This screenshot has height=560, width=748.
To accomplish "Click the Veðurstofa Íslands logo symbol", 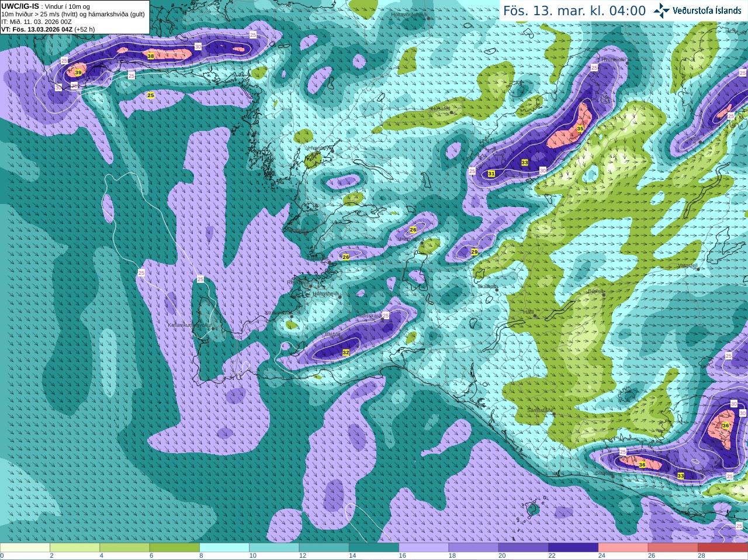I will (662, 10).
